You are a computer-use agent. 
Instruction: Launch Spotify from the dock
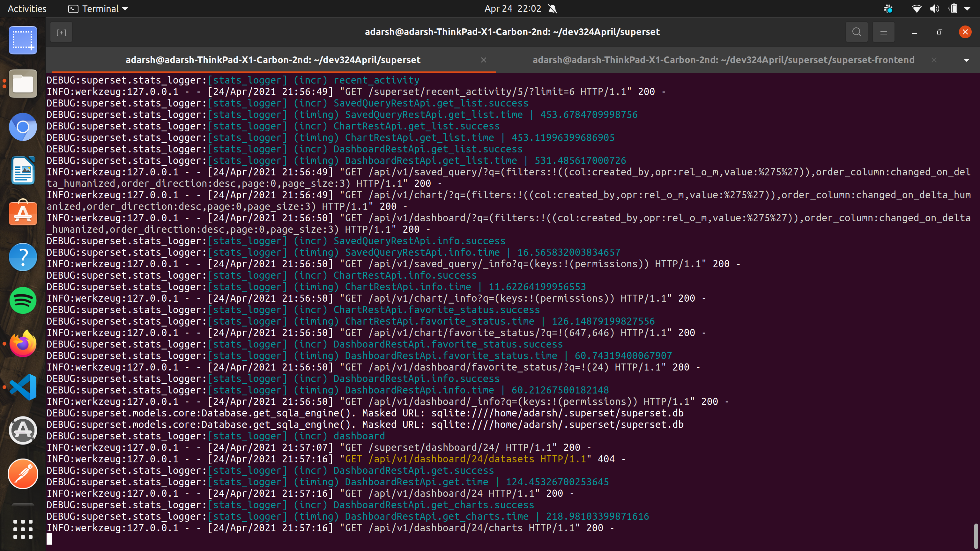coord(23,301)
